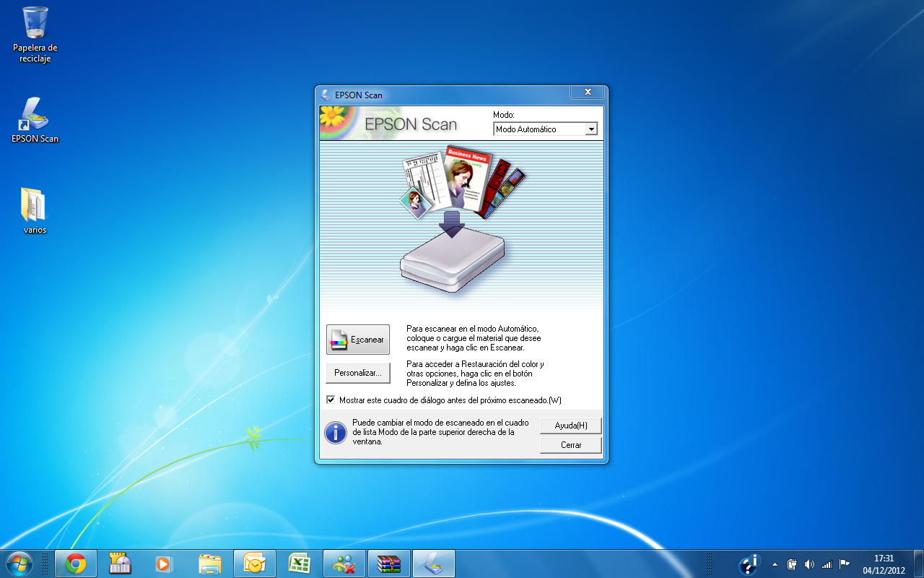Click the power/battery tray icon
Viewport: 924px width, 578px height.
(x=792, y=564)
